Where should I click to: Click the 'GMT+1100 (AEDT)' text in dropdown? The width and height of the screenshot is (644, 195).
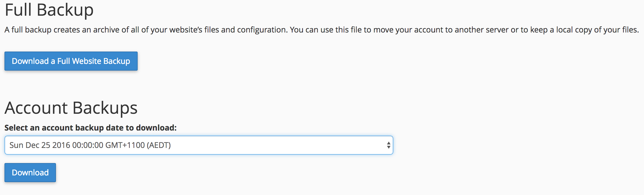click(138, 145)
